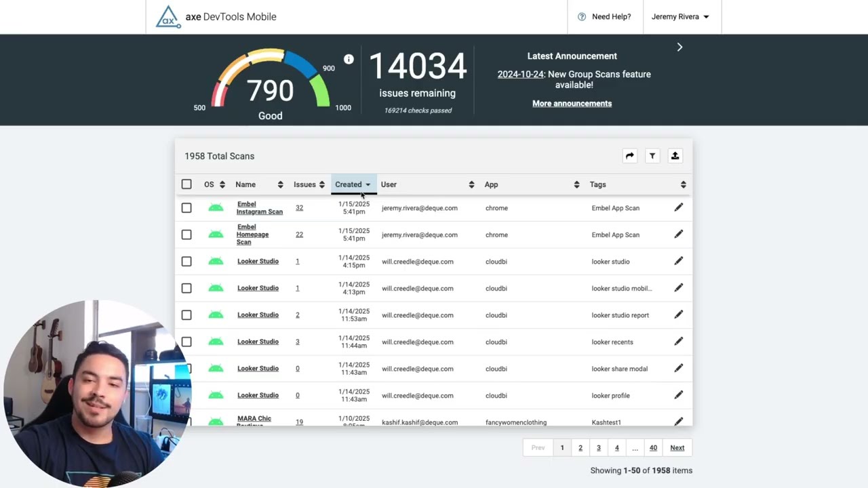The image size is (868, 488).
Task: Edit the 'looker profile' tag row
Action: click(678, 395)
